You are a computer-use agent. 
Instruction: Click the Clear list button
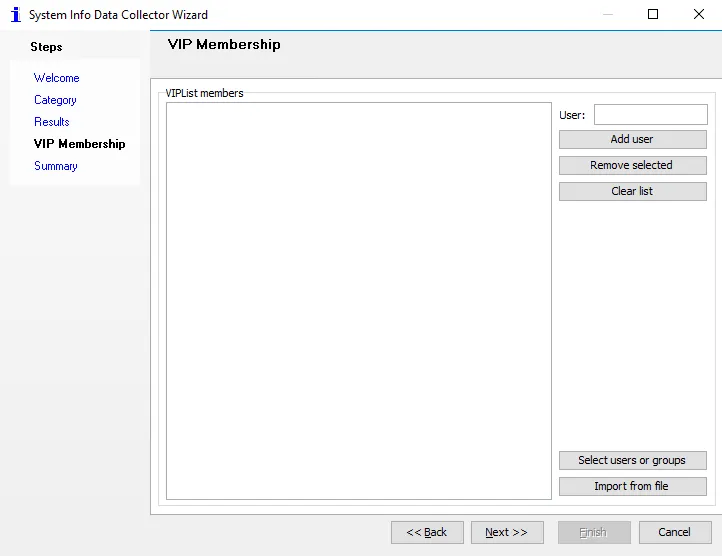(x=633, y=191)
